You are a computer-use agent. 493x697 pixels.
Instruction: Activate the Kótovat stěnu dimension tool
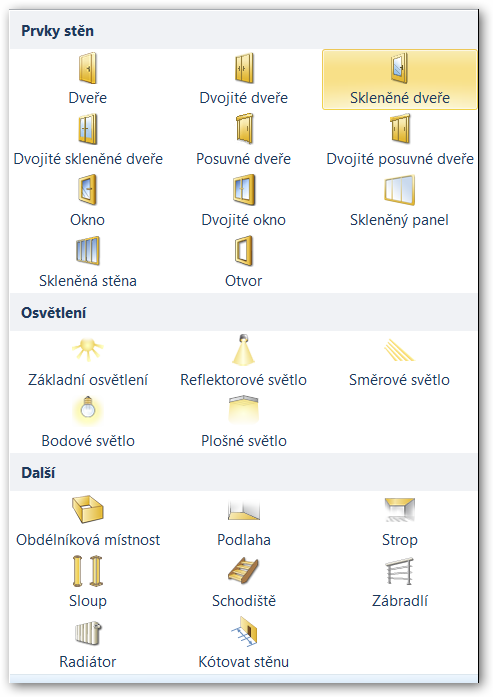tap(244, 643)
